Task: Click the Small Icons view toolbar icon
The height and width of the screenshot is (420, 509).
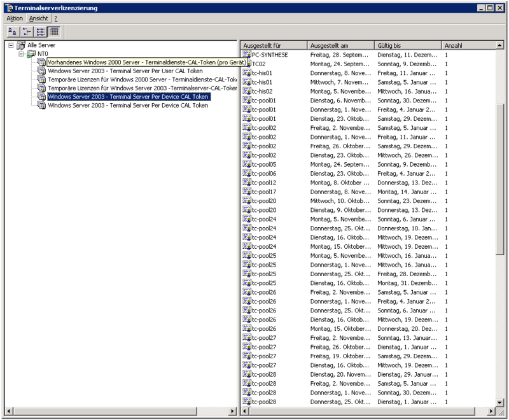Action: 26,32
